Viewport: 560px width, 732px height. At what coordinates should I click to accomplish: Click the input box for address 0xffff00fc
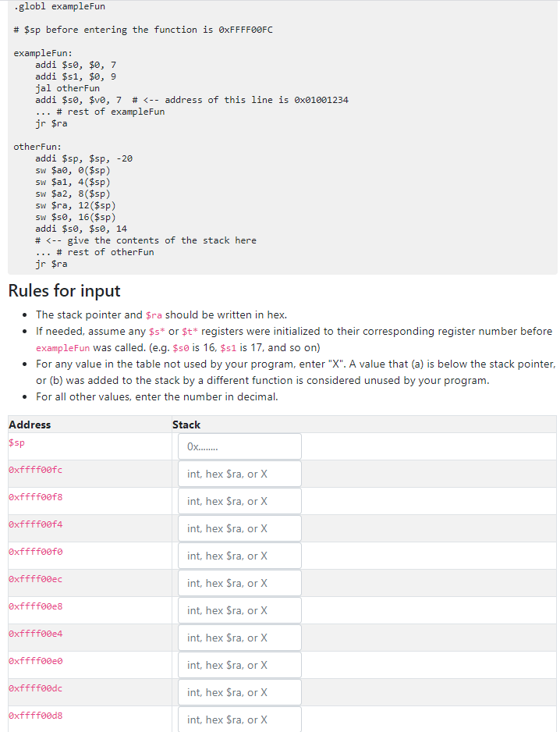239,474
